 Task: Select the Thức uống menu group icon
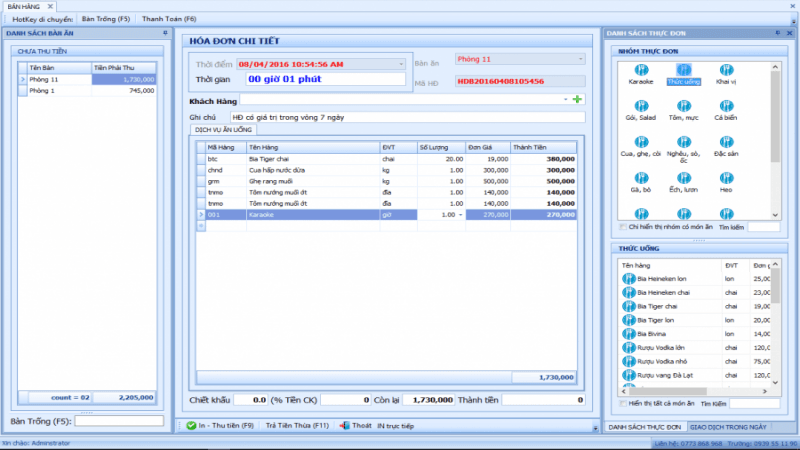(x=684, y=70)
